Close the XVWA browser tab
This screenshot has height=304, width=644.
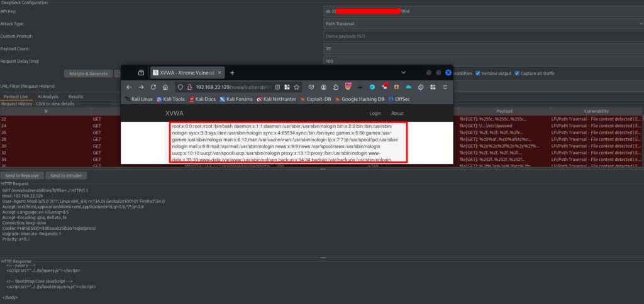219,73
